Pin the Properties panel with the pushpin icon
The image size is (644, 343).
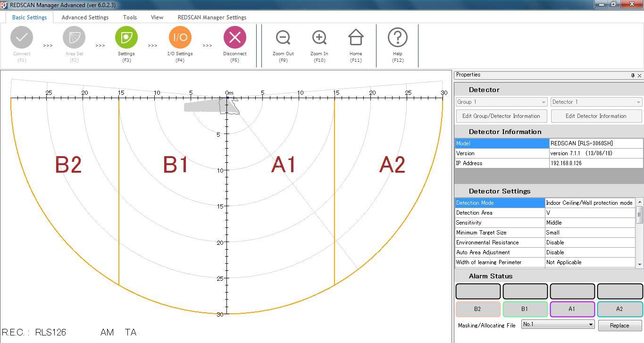(x=633, y=75)
